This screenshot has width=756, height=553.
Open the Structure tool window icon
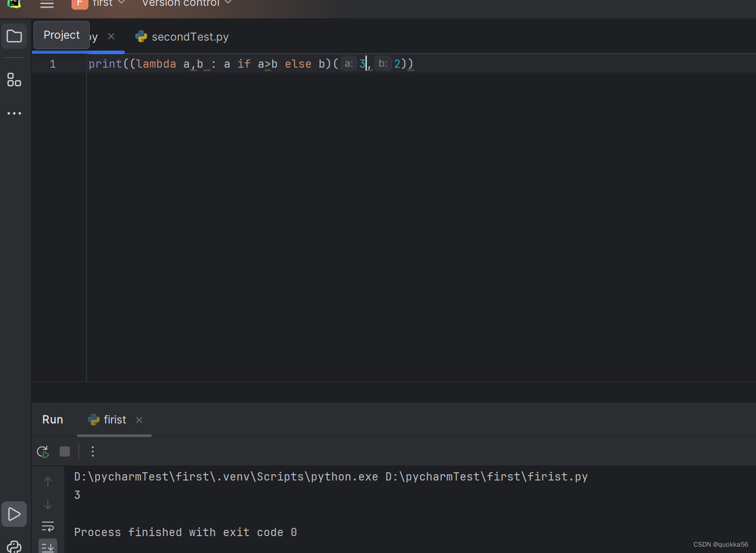point(14,80)
